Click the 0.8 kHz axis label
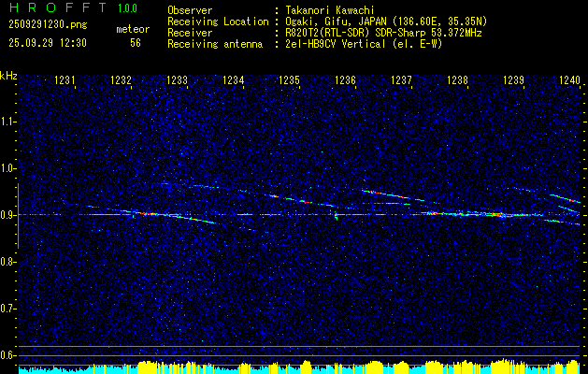This screenshot has width=588, height=374. 7,262
